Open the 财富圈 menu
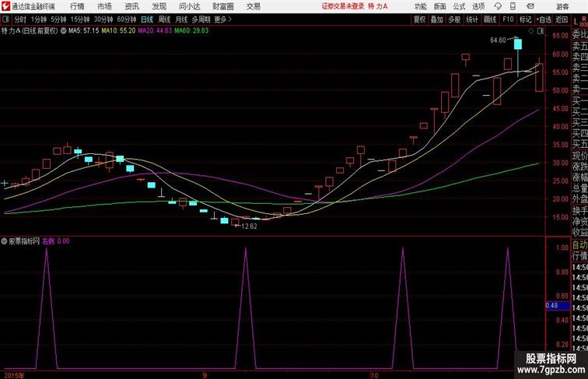Viewport: 588px width, 379px height. coord(223,6)
